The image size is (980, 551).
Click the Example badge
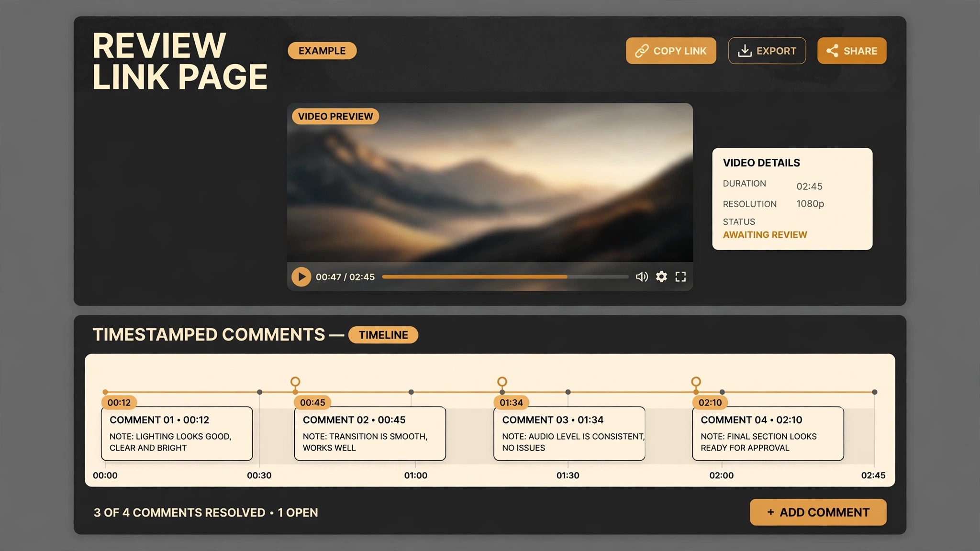tap(322, 51)
